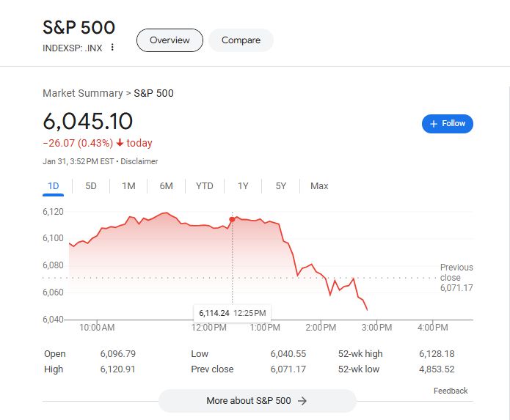Click More about S&P 500 button
The width and height of the screenshot is (510, 420).
[x=257, y=401]
